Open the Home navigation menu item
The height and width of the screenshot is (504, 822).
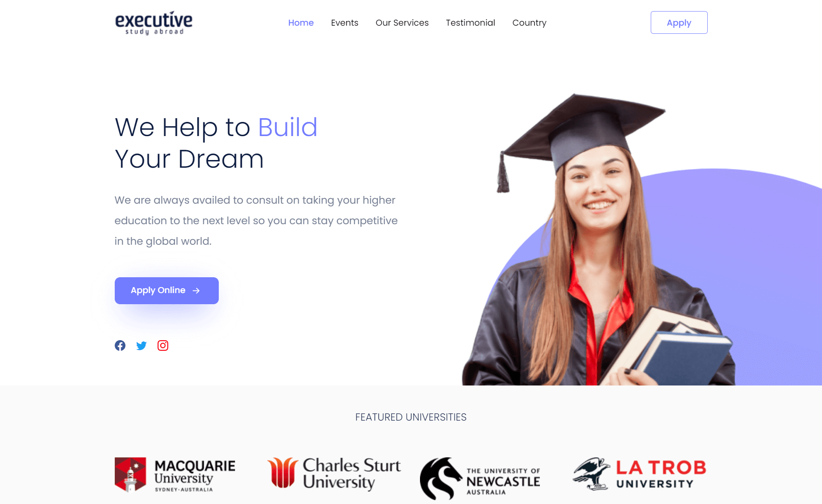tap(301, 22)
